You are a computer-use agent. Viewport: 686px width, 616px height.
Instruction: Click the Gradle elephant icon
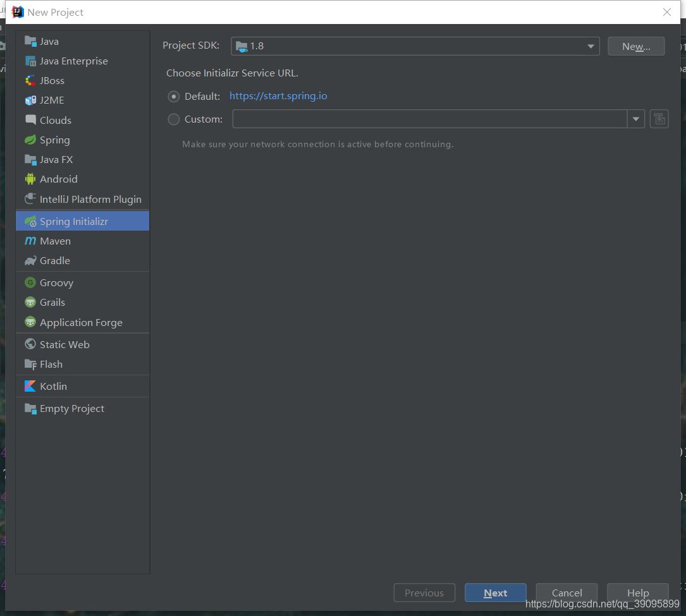point(30,260)
